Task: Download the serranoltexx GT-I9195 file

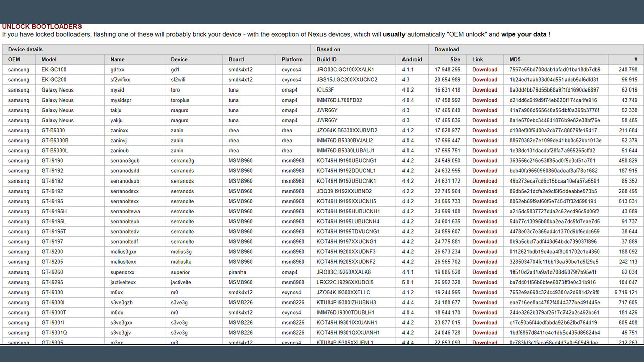Action: (485, 201)
